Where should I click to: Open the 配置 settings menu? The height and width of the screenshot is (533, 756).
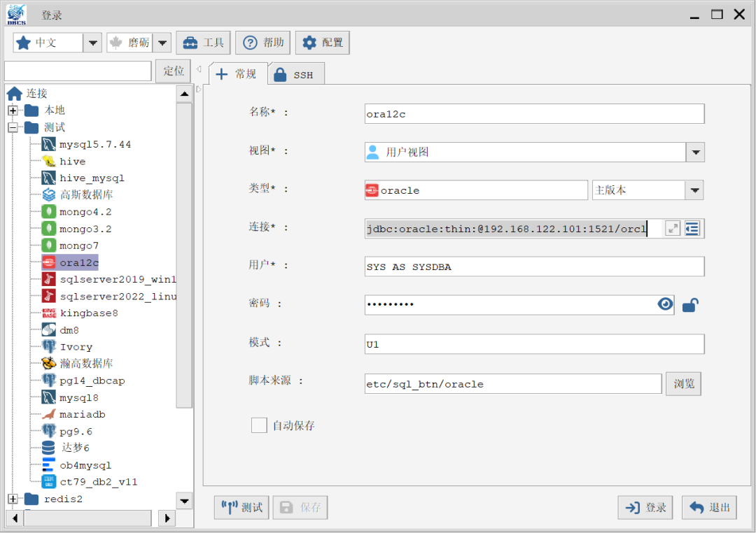click(x=323, y=43)
